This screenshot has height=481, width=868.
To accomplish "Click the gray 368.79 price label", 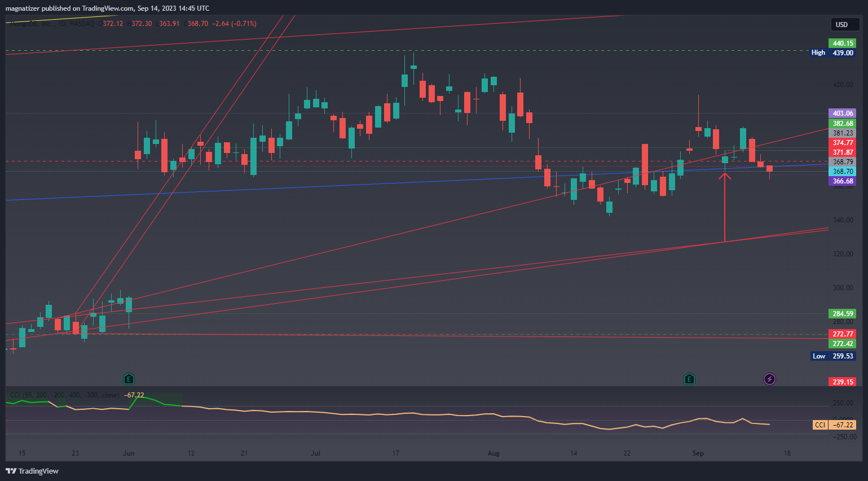I will point(842,162).
